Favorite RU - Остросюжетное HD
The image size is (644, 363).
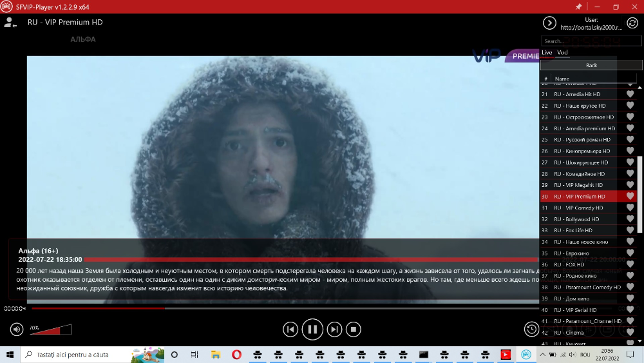click(x=630, y=117)
